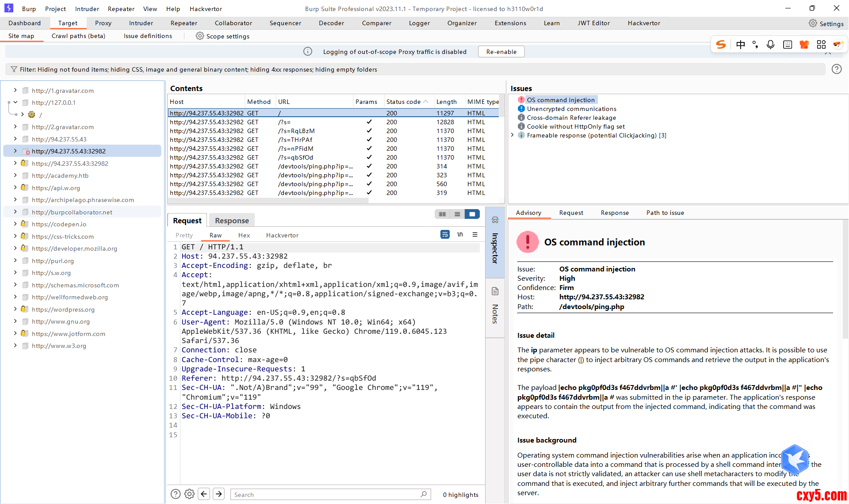Screen dimensions: 849x504
Task: Open Scope settings
Action: pos(222,36)
